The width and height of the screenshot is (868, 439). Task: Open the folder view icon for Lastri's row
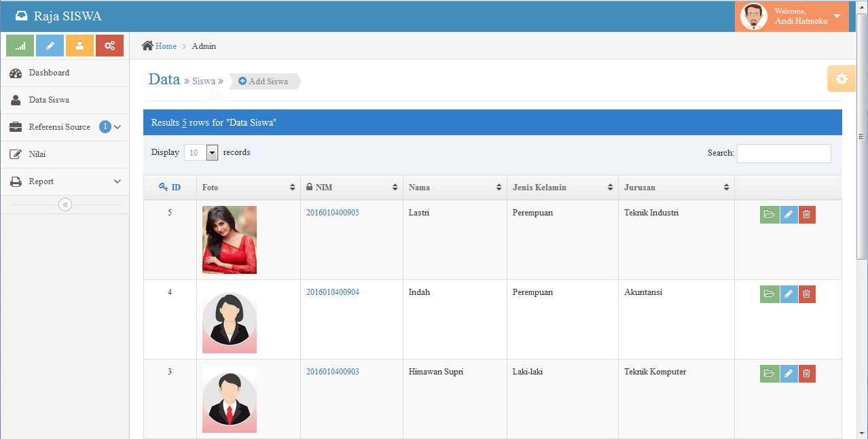click(769, 214)
